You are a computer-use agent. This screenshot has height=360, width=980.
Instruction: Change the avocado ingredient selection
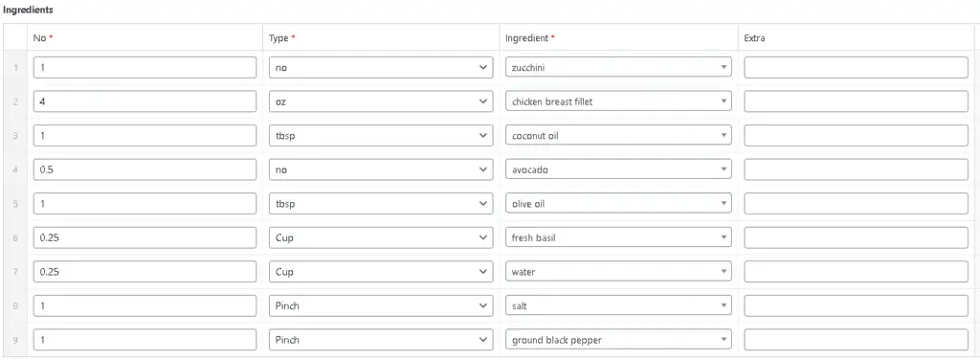click(618, 169)
